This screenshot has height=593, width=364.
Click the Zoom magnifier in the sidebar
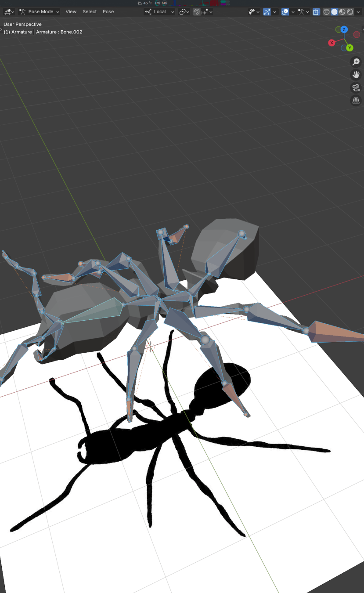tap(356, 62)
